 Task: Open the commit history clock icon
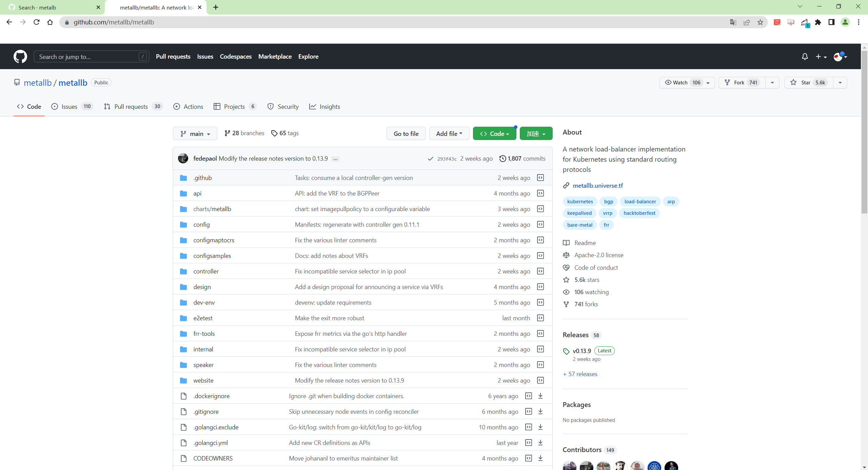point(502,159)
